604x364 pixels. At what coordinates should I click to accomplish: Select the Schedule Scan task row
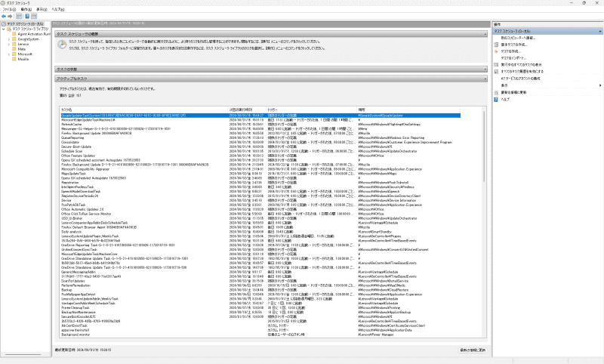(260, 151)
